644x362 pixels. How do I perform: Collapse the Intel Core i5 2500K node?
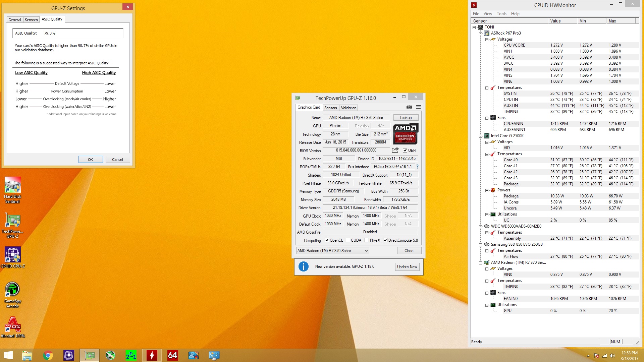click(x=480, y=136)
